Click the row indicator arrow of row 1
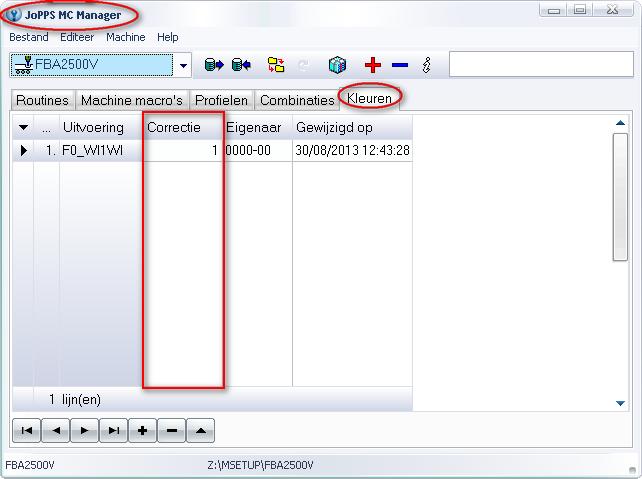The height and width of the screenshot is (479, 642). [x=23, y=151]
